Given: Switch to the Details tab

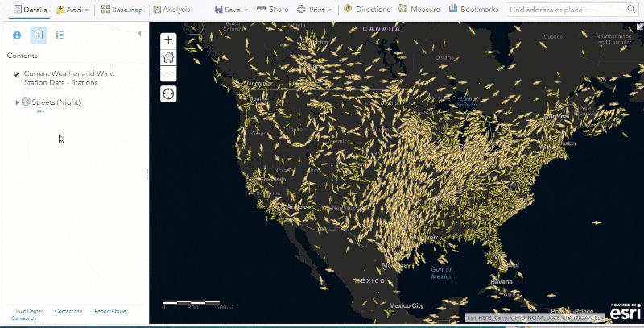Looking at the screenshot, I should [30, 10].
